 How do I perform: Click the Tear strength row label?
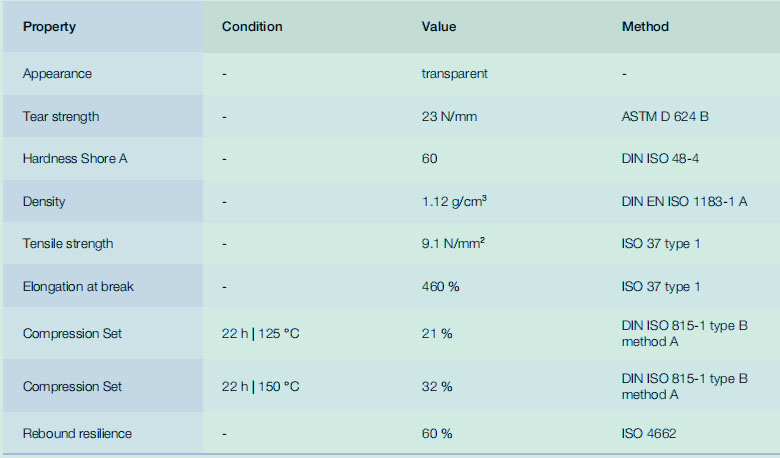(61, 117)
